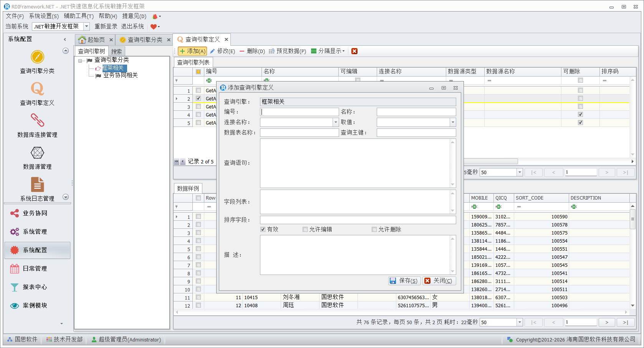Click the 编号 input field
Screen dimensions: 644x348
point(299,112)
